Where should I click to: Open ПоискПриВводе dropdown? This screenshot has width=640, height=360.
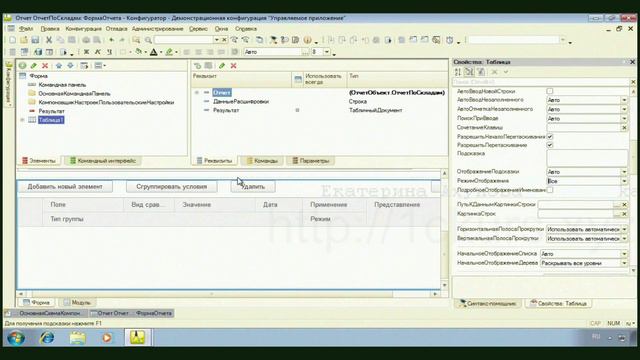(x=624, y=118)
